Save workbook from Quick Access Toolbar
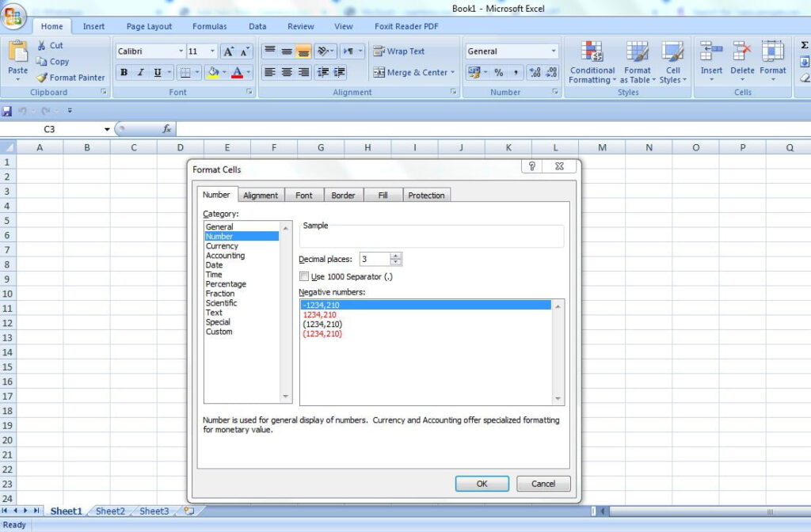 point(6,111)
